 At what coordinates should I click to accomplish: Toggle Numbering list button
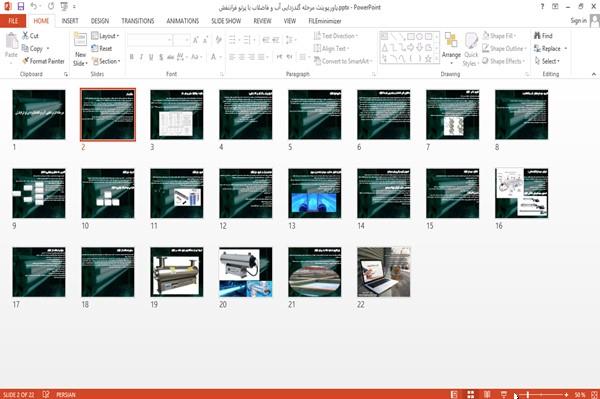tap(248, 40)
